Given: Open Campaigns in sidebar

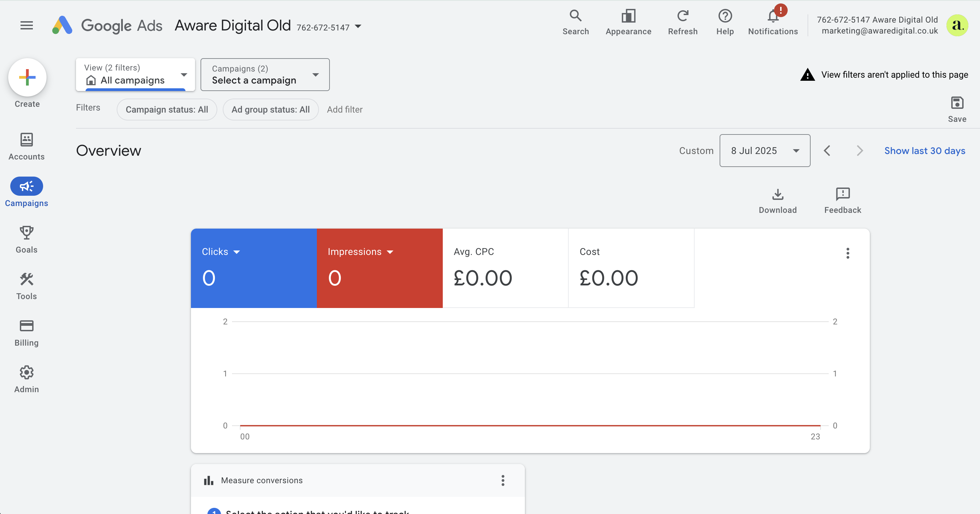Looking at the screenshot, I should [x=27, y=192].
